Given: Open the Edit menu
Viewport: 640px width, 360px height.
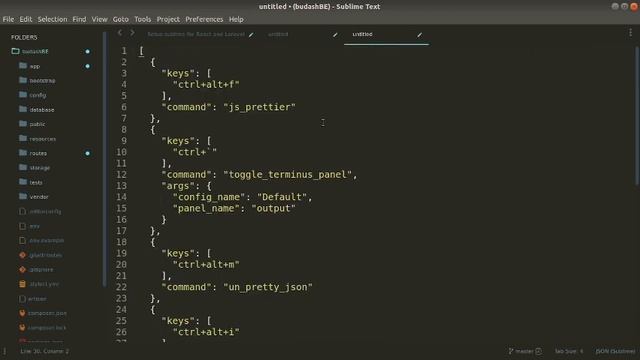Looking at the screenshot, I should pyautogui.click(x=25, y=19).
